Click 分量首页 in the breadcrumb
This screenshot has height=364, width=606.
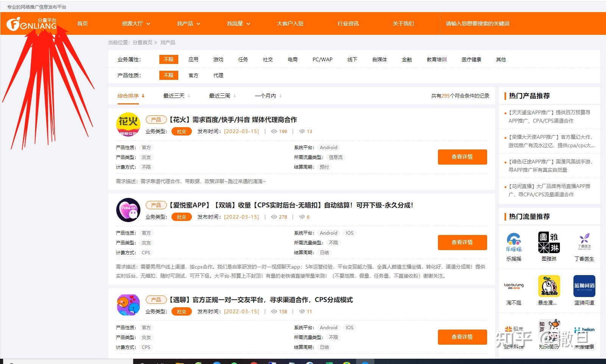click(142, 42)
